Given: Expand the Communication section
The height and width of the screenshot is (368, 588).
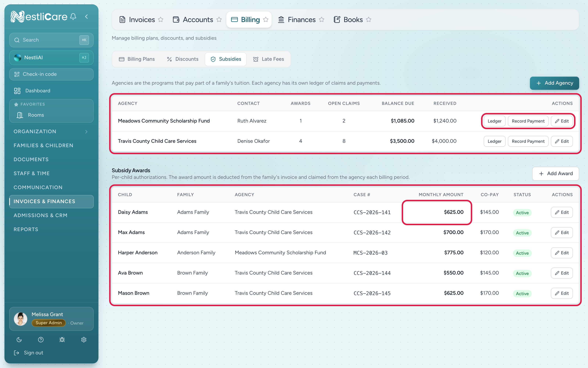Looking at the screenshot, I should point(51,188).
